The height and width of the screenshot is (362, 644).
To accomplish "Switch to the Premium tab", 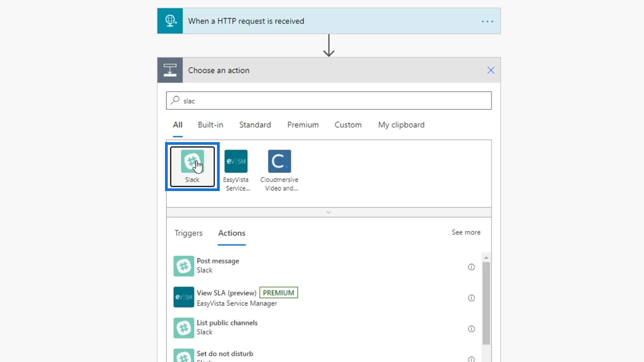I will [303, 125].
